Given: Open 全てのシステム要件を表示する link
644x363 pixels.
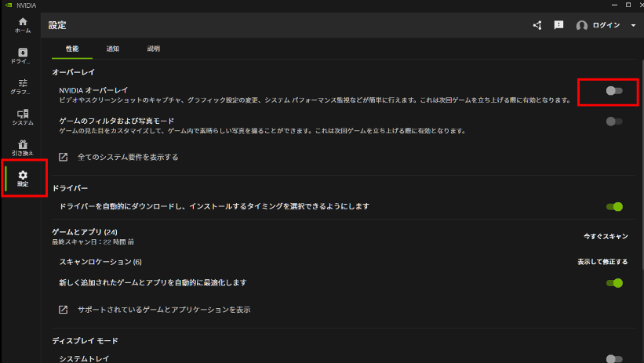Looking at the screenshot, I should tap(128, 158).
